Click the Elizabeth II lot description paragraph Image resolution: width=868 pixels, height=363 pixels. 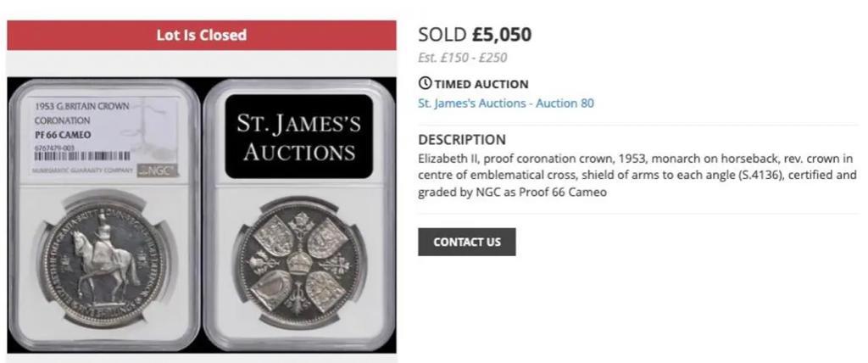tap(636, 176)
